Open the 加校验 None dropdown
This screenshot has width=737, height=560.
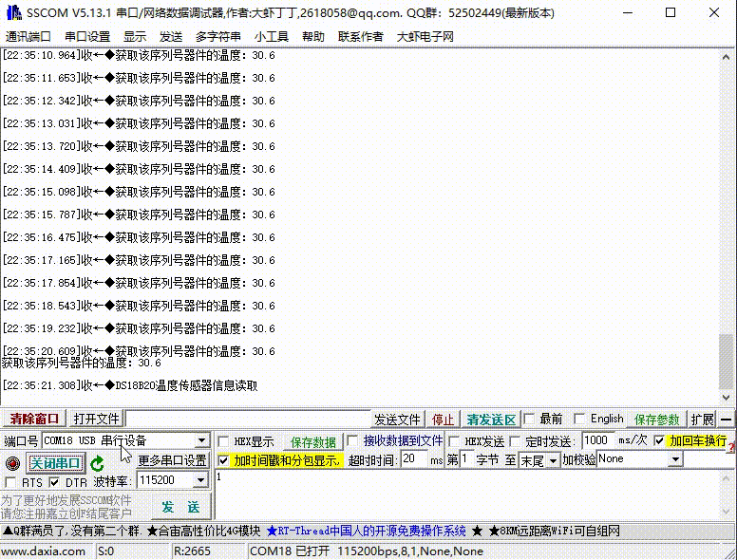tap(675, 459)
